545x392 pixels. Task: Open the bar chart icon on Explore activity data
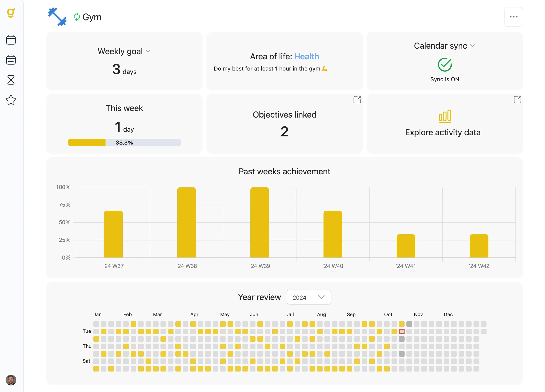(x=445, y=117)
